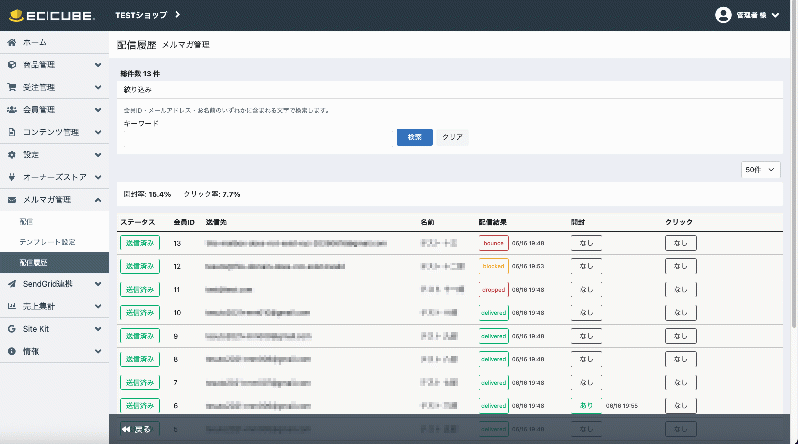Expand the 受注管理 menu chevron
This screenshot has height=444, width=798.
coord(98,87)
